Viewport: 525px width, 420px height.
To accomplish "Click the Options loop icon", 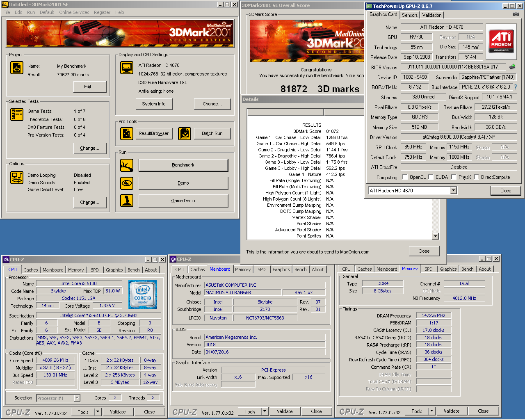I will click(x=17, y=178).
